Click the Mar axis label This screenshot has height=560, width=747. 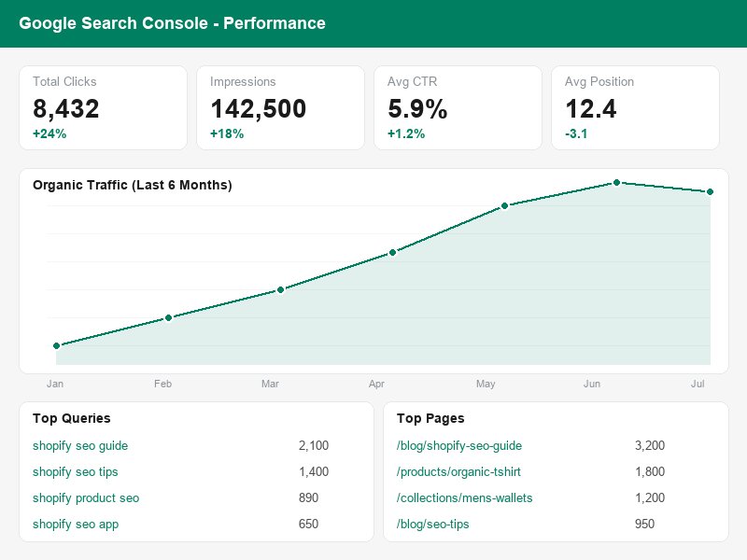tap(270, 384)
